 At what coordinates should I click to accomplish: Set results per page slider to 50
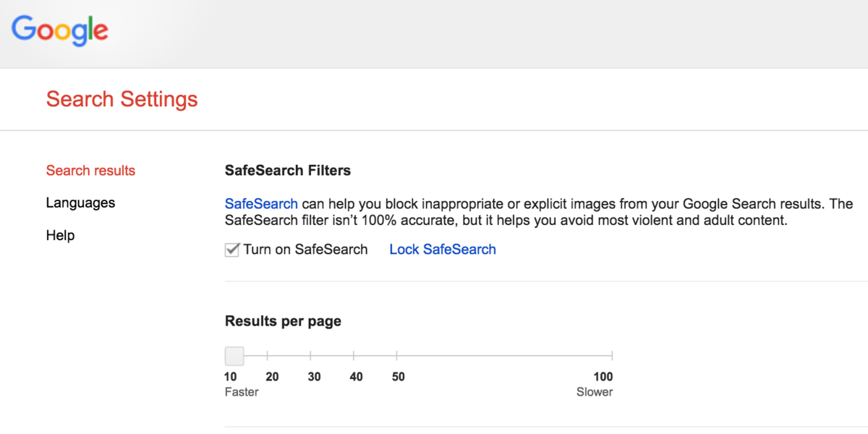(396, 356)
